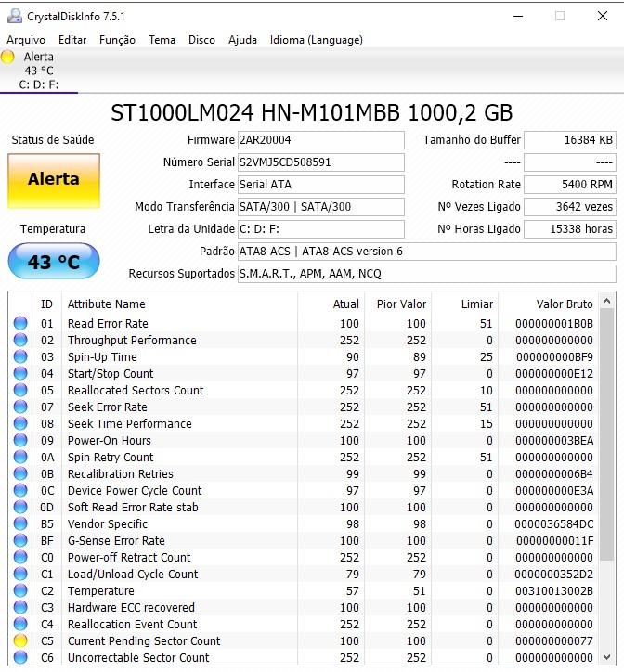Click blue status icon for Spin Retry Count
Screen dimensions: 624x672
(x=20, y=458)
